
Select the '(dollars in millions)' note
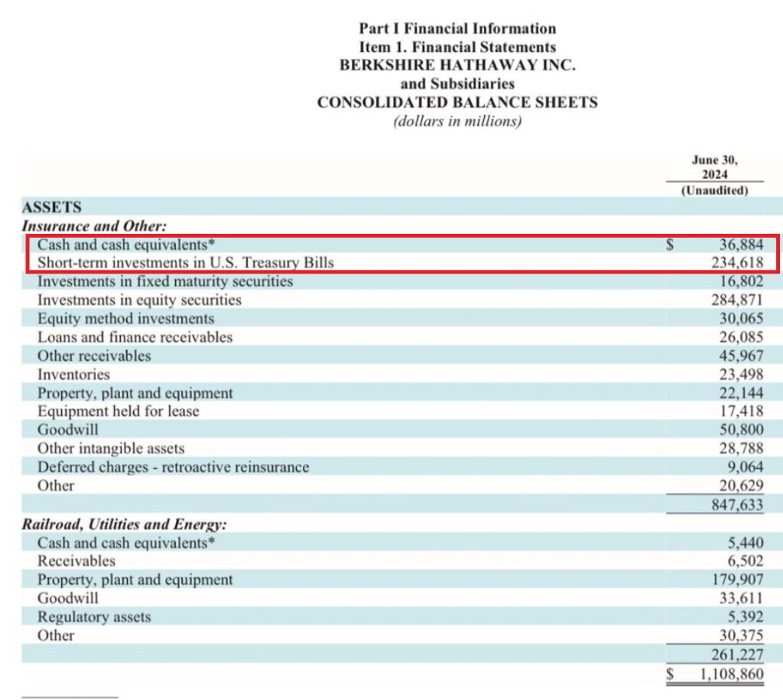(457, 122)
